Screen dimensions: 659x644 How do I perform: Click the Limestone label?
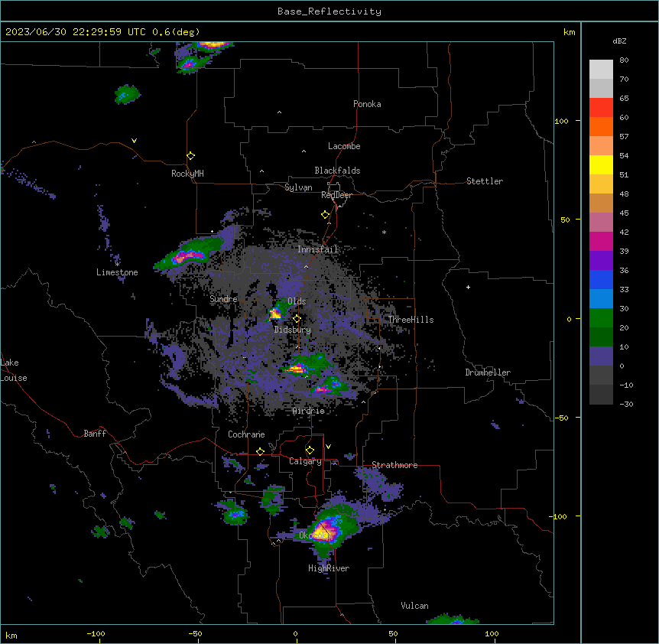[x=117, y=272]
